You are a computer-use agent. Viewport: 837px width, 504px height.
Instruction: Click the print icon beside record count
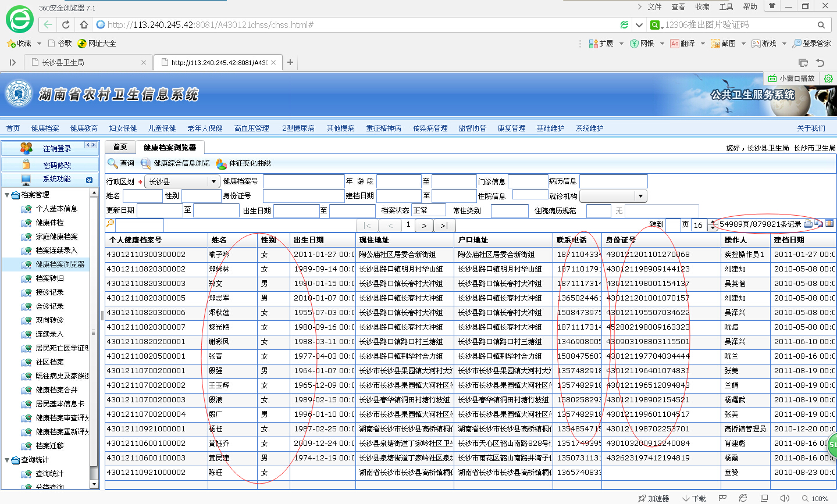(x=808, y=224)
